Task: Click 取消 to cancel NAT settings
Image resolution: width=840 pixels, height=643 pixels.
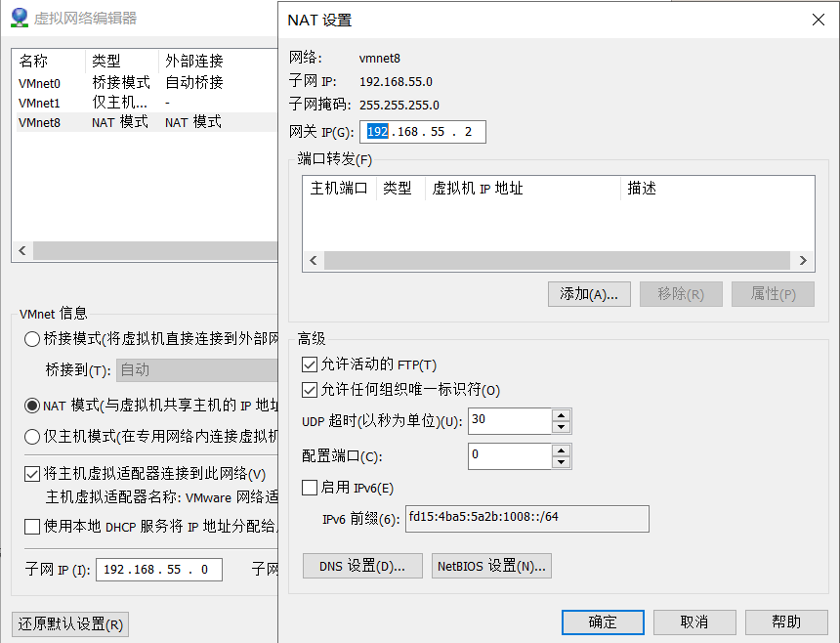Action: tap(694, 622)
